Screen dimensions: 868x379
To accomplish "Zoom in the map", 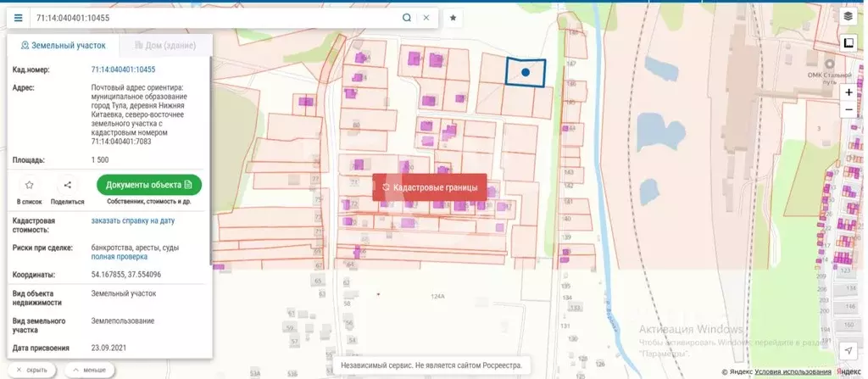I will pos(849,92).
